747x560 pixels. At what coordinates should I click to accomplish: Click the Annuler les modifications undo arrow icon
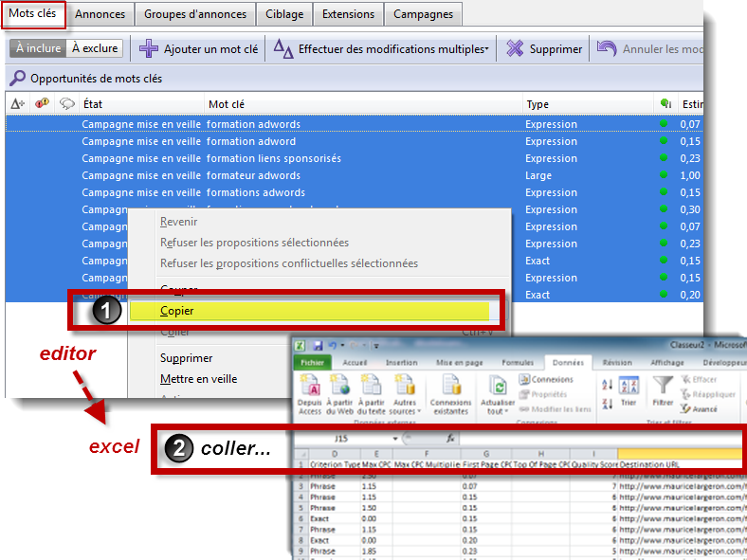607,48
